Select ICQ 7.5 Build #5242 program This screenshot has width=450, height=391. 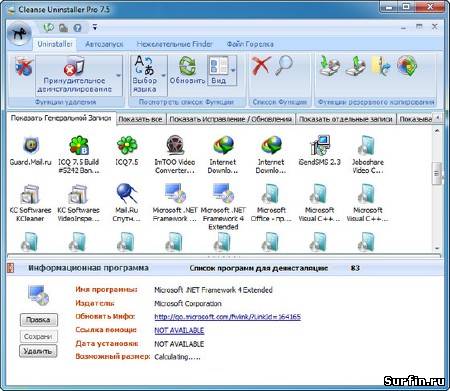click(x=79, y=155)
